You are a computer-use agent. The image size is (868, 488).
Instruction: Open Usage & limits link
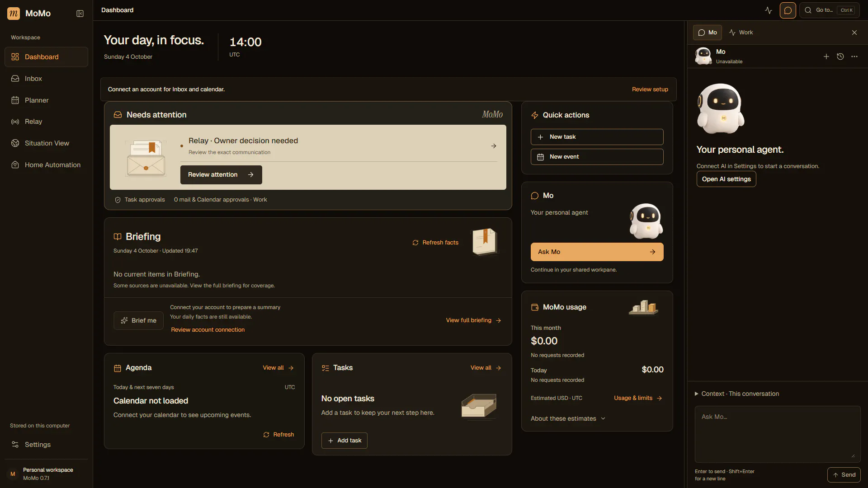pyautogui.click(x=638, y=398)
